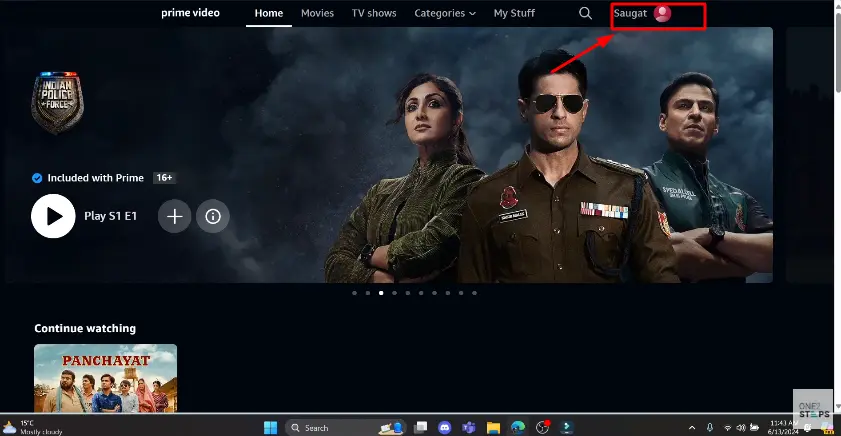
Task: Open the taskbar icon right of notification app
Action: [567, 427]
